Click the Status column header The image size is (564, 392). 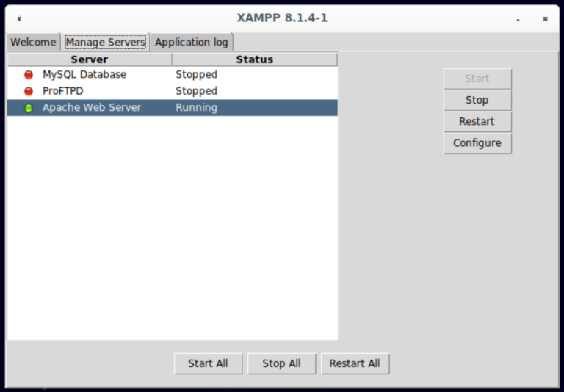point(255,59)
